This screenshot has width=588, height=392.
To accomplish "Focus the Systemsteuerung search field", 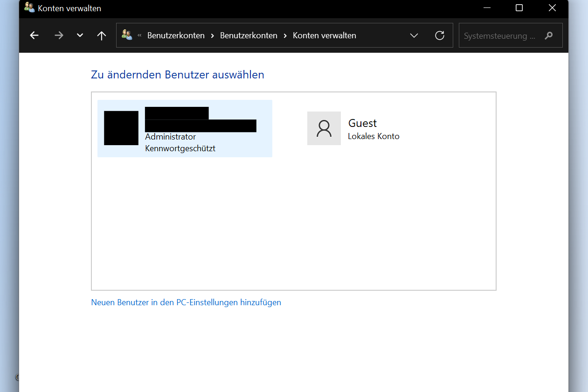I will (501, 36).
